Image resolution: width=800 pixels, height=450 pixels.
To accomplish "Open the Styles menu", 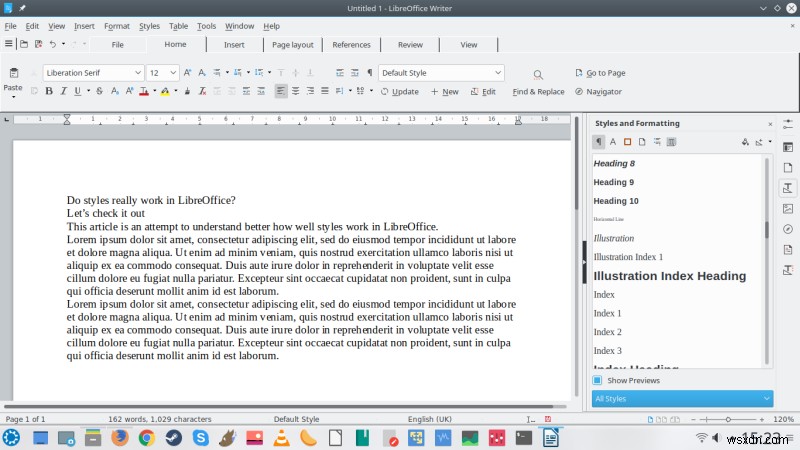I will pyautogui.click(x=149, y=26).
